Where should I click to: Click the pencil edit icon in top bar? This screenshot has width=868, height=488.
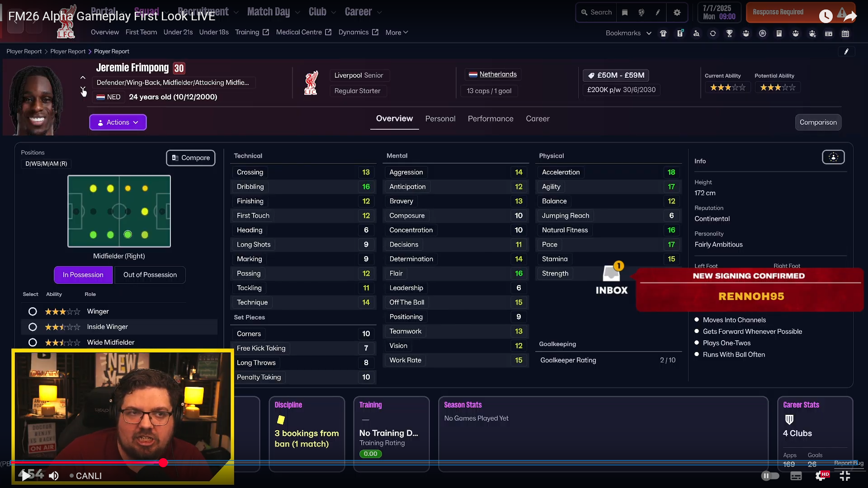point(658,13)
